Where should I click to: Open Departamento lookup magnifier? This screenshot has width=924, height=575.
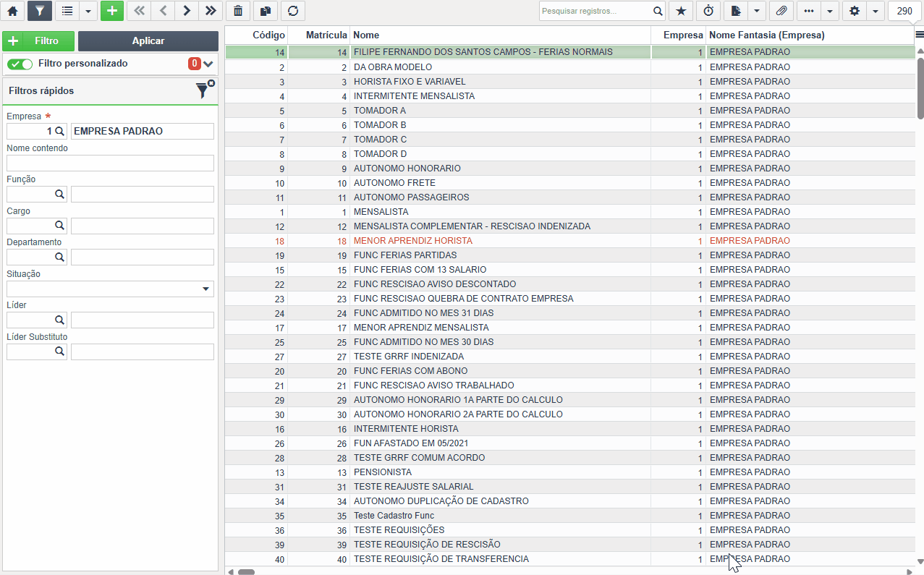pos(60,257)
